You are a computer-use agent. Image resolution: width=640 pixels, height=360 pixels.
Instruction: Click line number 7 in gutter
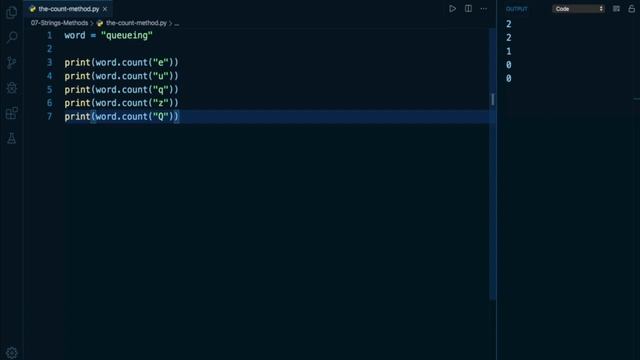(x=49, y=116)
